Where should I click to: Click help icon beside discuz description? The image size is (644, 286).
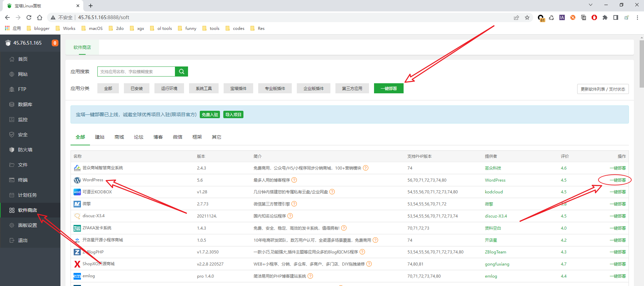[x=290, y=216]
